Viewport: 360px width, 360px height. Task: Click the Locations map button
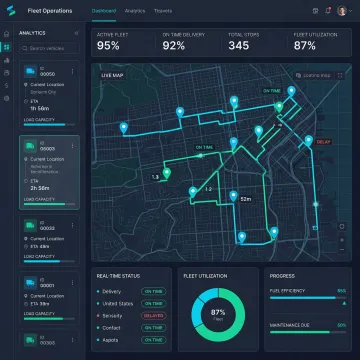point(313,76)
